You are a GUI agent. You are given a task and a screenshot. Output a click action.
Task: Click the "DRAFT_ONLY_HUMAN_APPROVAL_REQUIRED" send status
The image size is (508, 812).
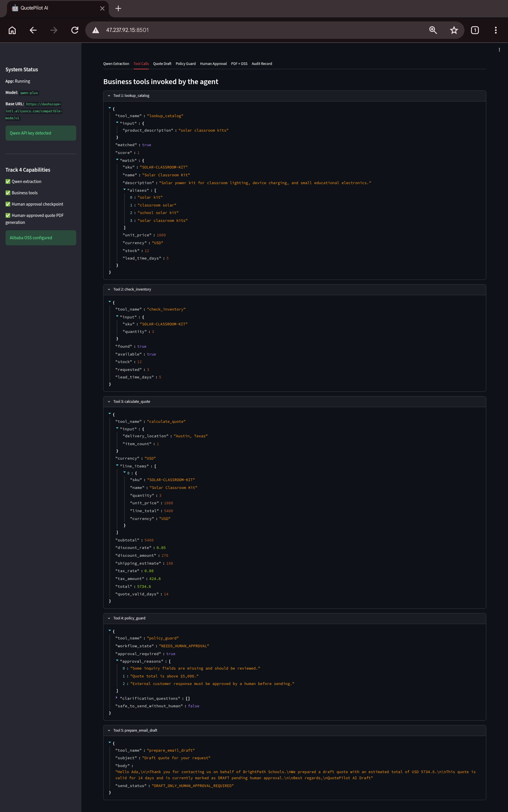tap(193, 786)
